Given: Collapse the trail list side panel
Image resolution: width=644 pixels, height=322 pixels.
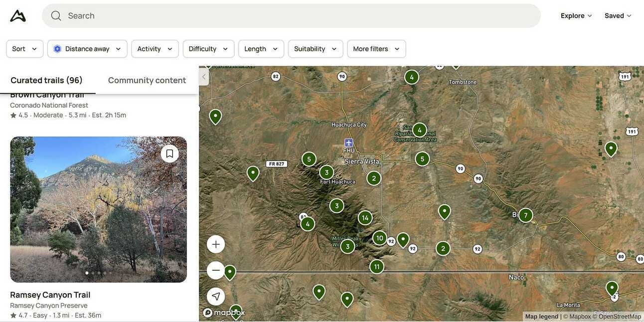Looking at the screenshot, I should [204, 77].
